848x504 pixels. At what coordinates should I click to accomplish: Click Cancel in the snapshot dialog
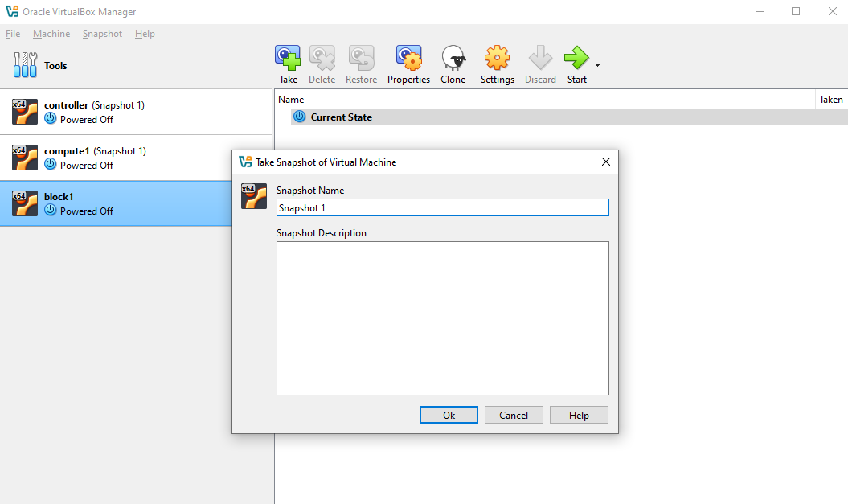point(514,415)
